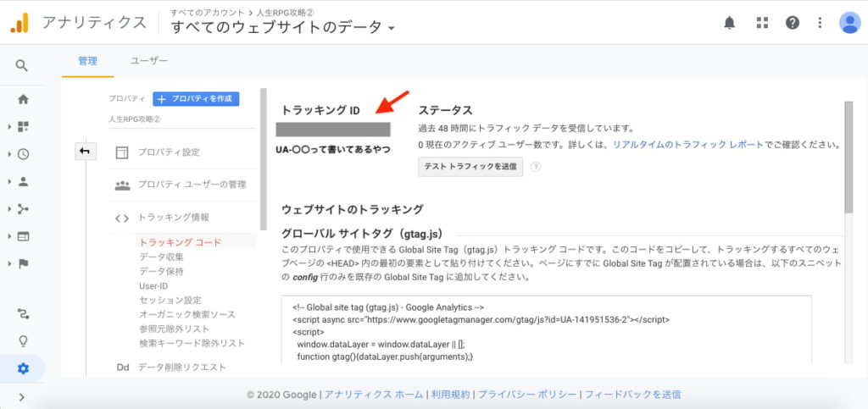Open the user account avatar
The image size is (868, 409).
coord(849,23)
